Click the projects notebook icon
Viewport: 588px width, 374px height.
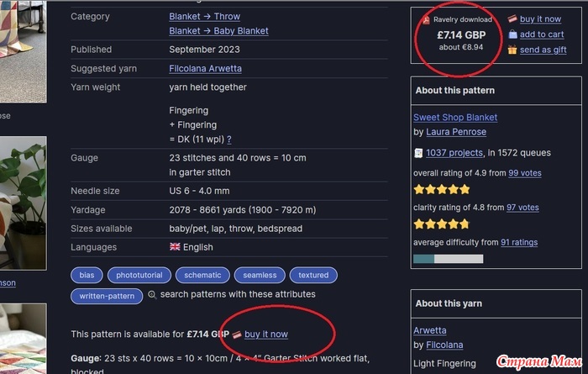(x=418, y=153)
